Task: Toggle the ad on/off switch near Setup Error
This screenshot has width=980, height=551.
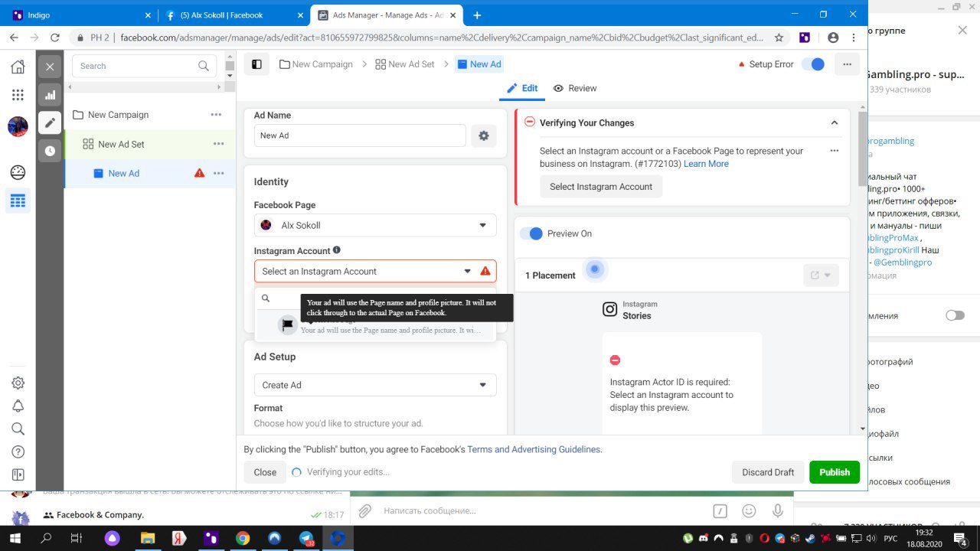Action: 813,64
